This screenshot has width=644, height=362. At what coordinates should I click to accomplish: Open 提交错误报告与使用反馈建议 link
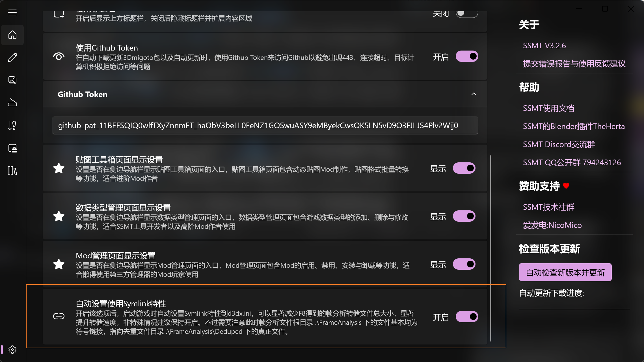tap(574, 64)
